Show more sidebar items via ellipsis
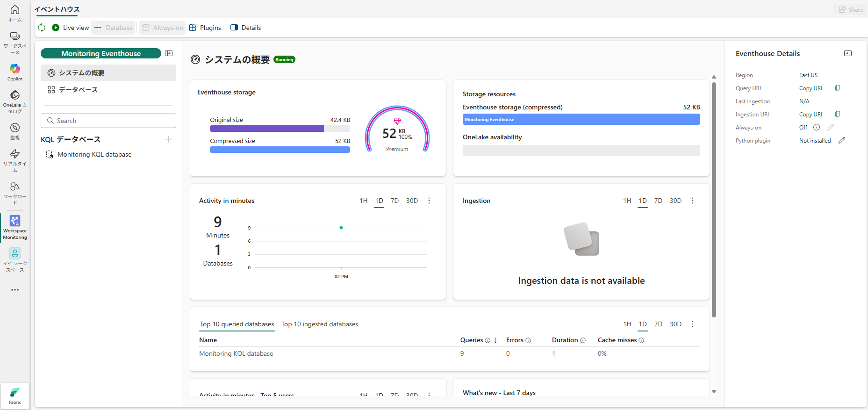The height and width of the screenshot is (410, 868). click(15, 290)
